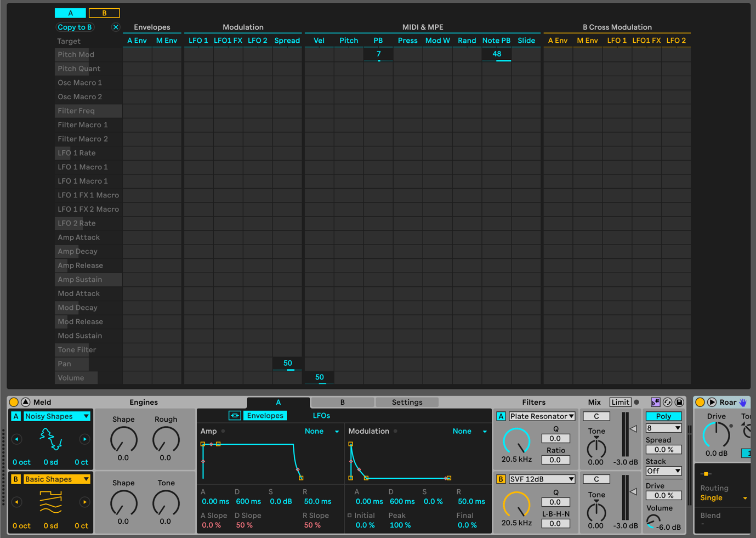
Task: Open the Plate Resonator filter type dropdown
Action: 542,416
